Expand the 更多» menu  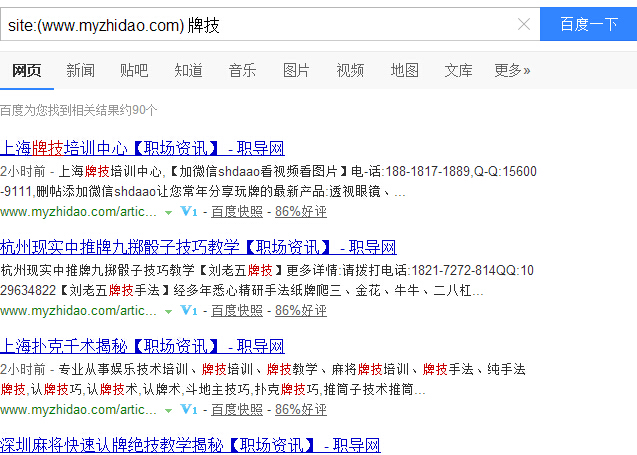tap(512, 70)
